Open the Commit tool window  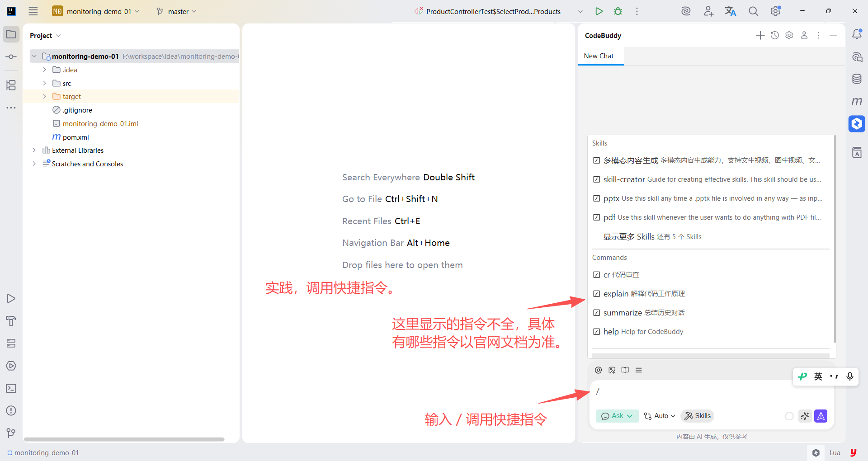tap(11, 57)
